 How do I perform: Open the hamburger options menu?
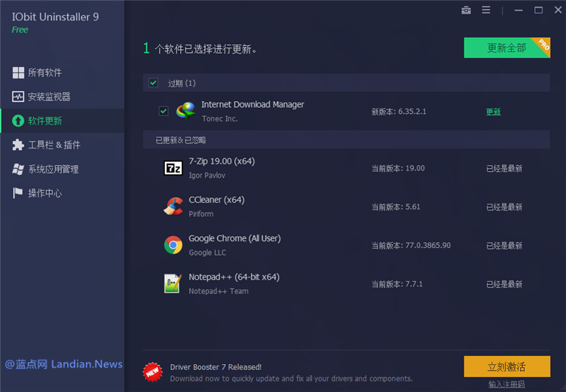[486, 10]
